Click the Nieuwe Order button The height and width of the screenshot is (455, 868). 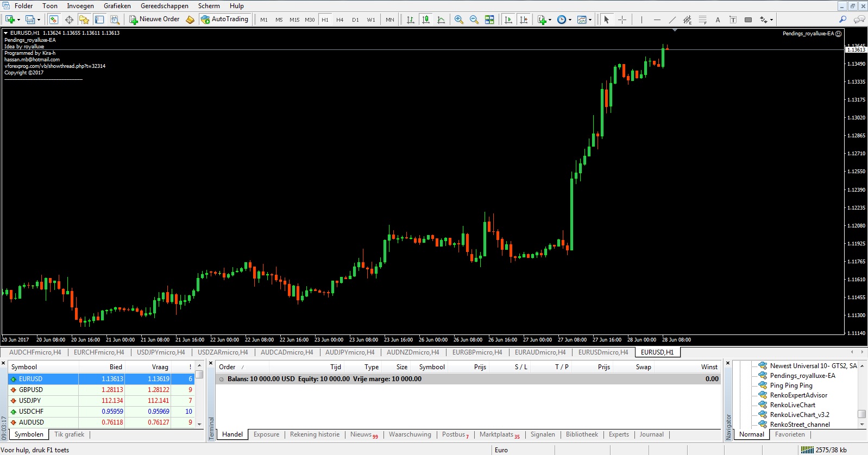(154, 19)
